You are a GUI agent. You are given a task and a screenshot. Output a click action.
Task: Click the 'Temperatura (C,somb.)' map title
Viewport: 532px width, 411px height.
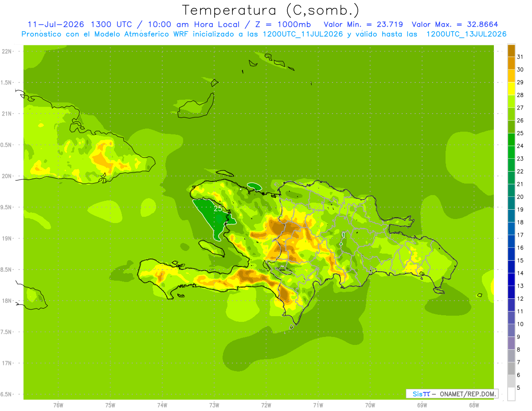[x=270, y=11]
